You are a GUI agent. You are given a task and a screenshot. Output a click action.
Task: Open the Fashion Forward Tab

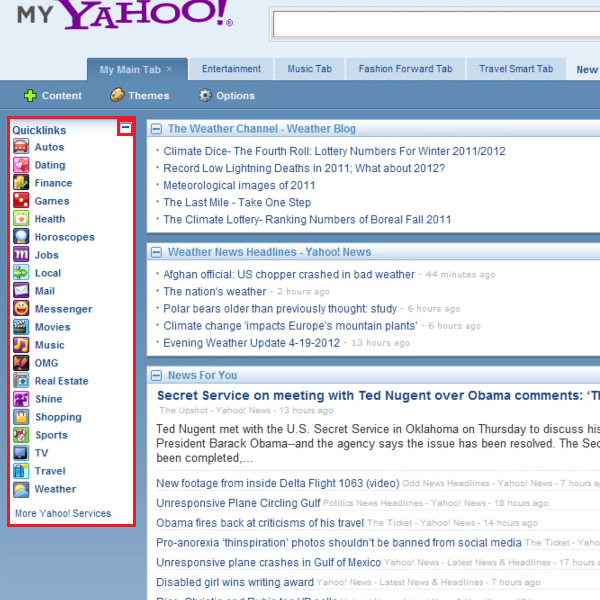[406, 69]
